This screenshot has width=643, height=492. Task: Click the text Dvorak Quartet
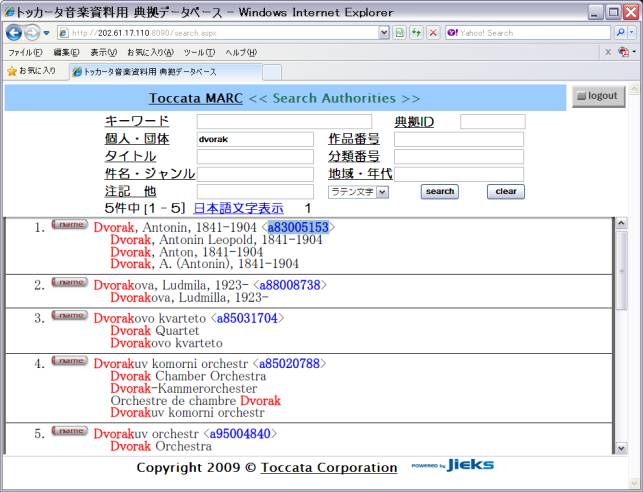click(155, 330)
